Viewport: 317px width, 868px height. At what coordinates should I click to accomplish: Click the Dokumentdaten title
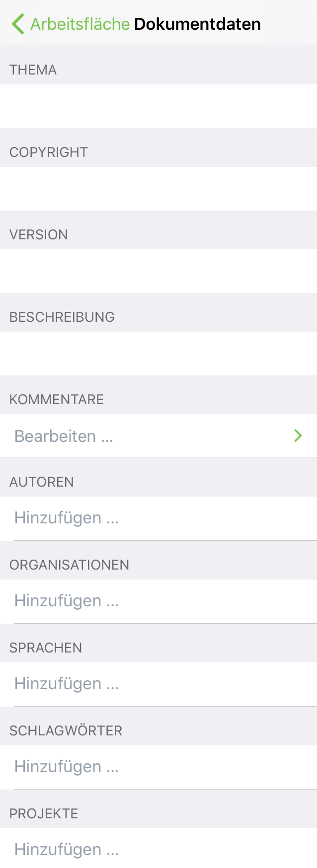point(197,24)
